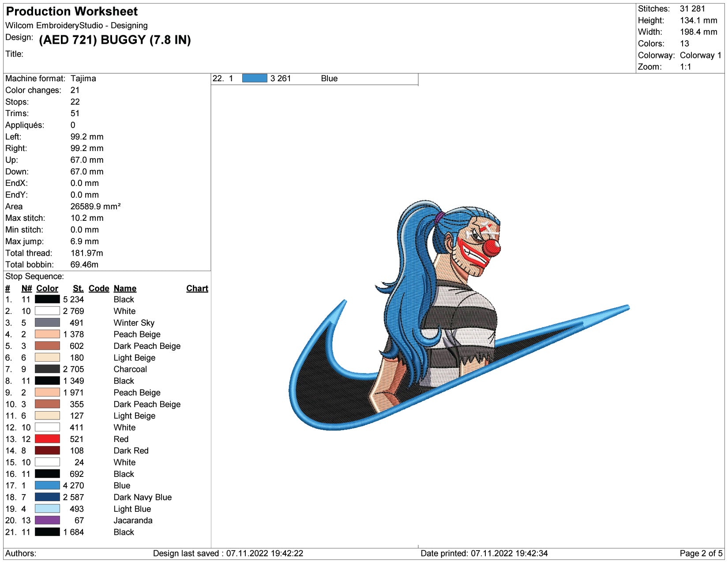The width and height of the screenshot is (728, 563).
Task: Click the Light Blue swatch in row 19
Action: coord(47,509)
